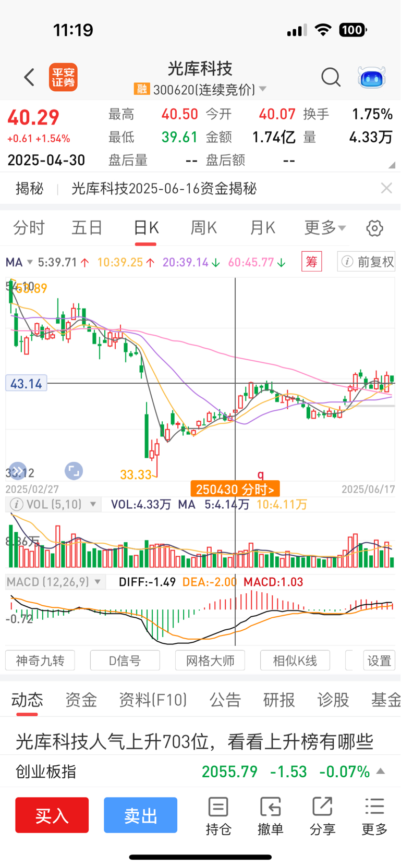Viewport: 401px width, 868px height.
Task: Tap the double-arrow scroll chart icon
Action: point(17,471)
